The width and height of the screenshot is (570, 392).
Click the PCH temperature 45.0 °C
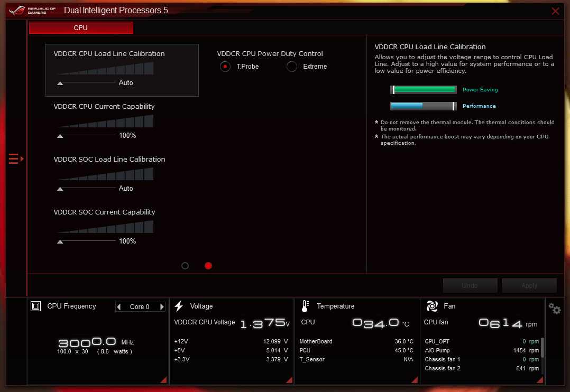point(404,351)
